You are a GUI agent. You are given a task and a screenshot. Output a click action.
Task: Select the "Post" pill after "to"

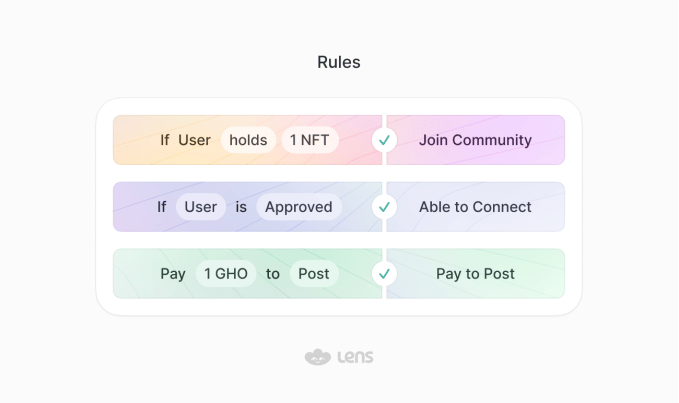pos(314,273)
